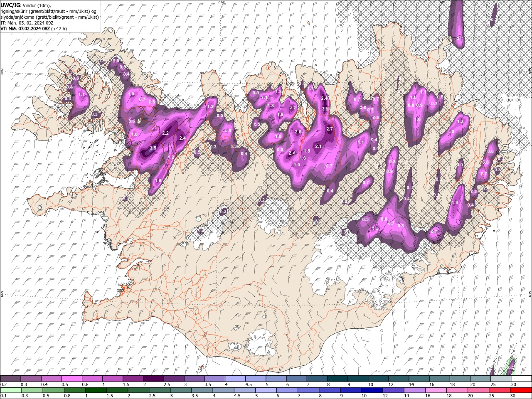This screenshot has width=532, height=399.
Task: Select the bright pink snow swatch between 0.5 and 0.8
Action: pos(71,379)
